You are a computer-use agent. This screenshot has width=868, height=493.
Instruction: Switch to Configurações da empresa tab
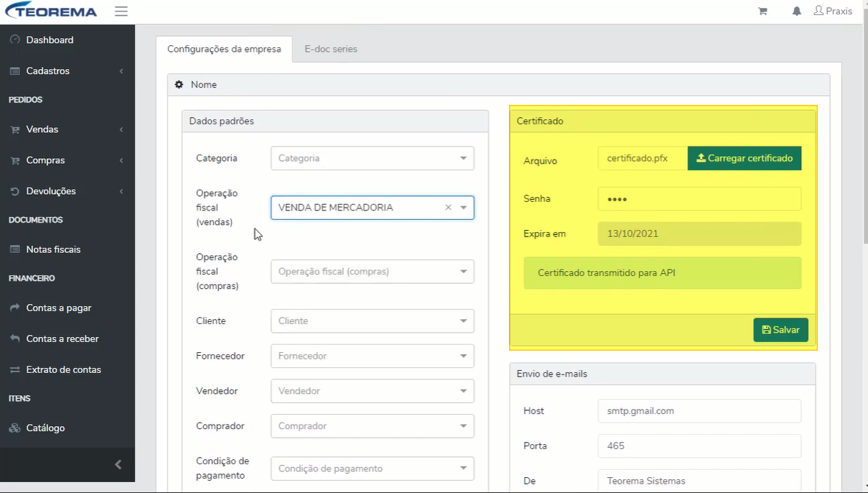[224, 49]
